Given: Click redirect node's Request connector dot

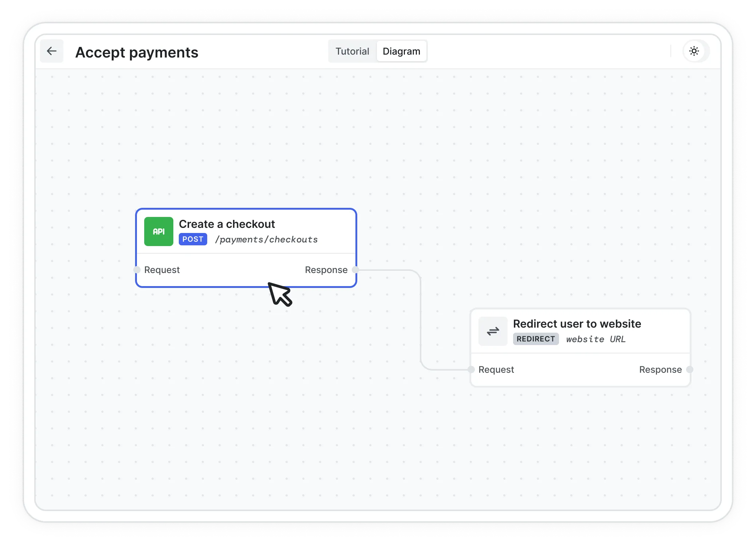Looking at the screenshot, I should click(471, 369).
